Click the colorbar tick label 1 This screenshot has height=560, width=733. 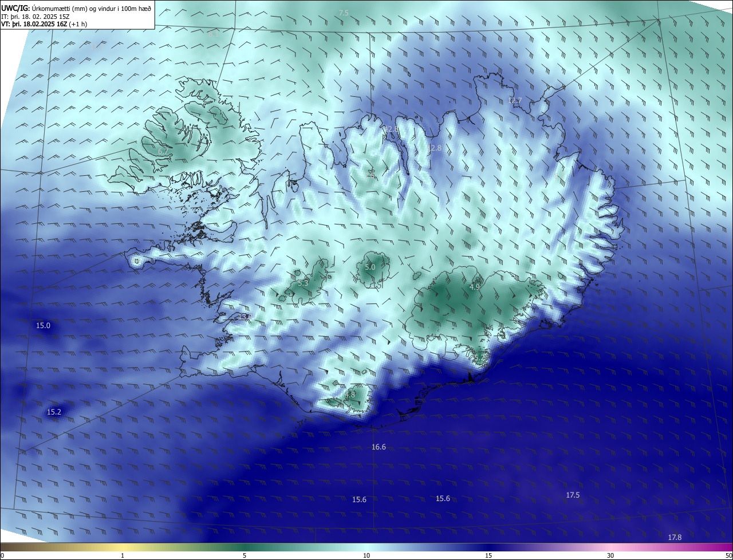123,555
